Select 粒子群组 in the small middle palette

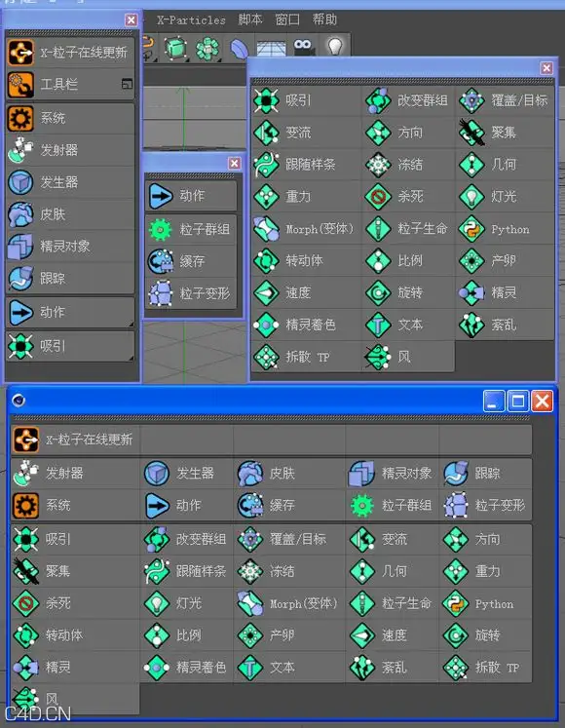(x=191, y=229)
